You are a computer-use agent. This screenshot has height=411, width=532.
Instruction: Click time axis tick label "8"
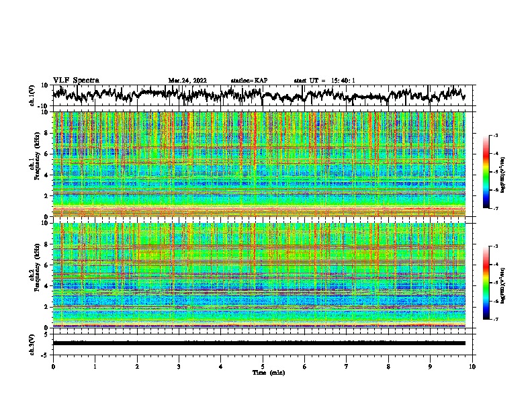388,367
